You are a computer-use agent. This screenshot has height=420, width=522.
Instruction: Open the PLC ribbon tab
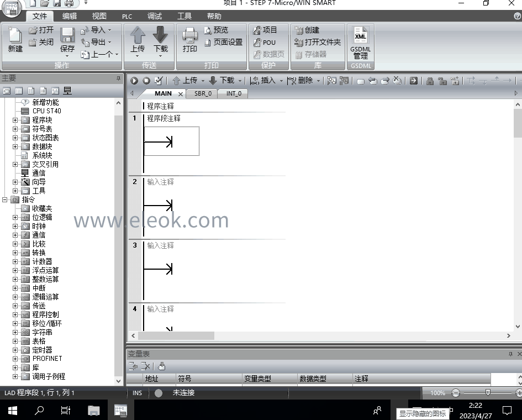127,17
